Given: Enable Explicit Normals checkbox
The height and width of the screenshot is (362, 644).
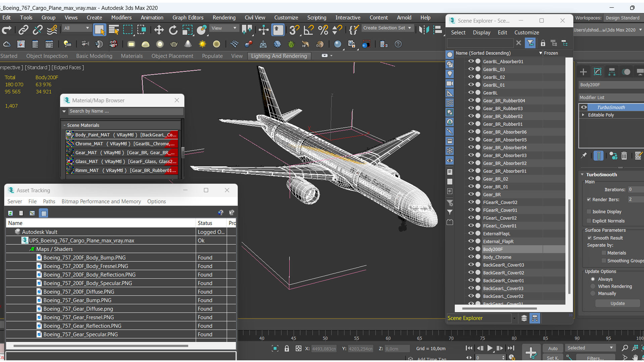Looking at the screenshot, I should pos(589,221).
